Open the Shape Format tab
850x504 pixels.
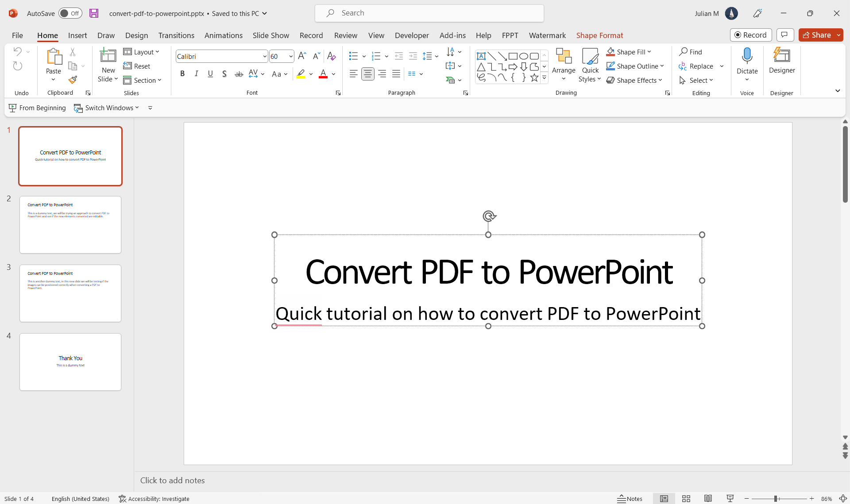coord(600,35)
